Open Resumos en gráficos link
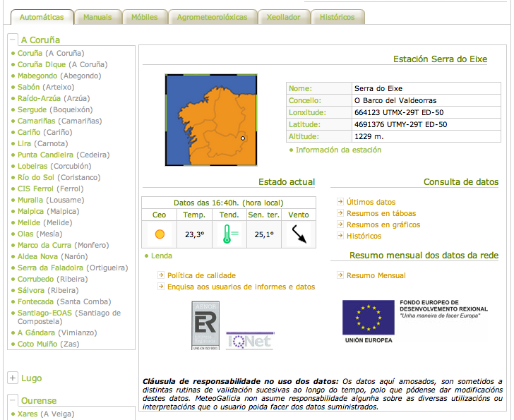Screen dimensions: 514x420 pyautogui.click(x=383, y=224)
